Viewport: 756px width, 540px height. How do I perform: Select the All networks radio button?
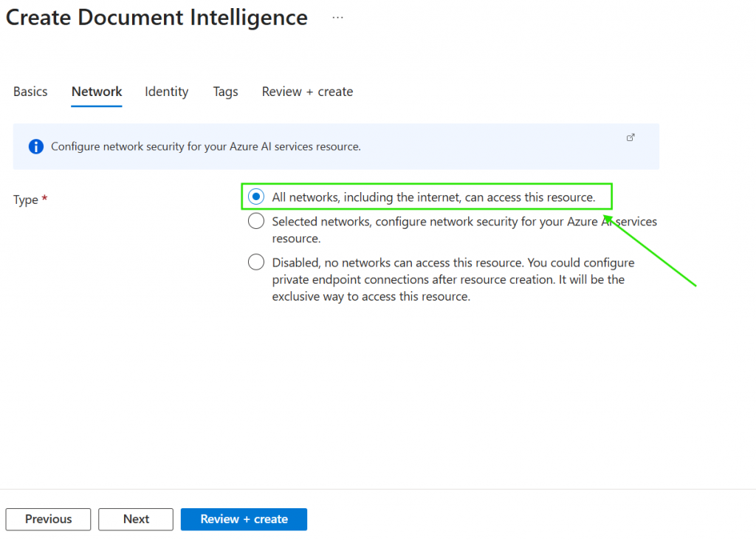(255, 197)
